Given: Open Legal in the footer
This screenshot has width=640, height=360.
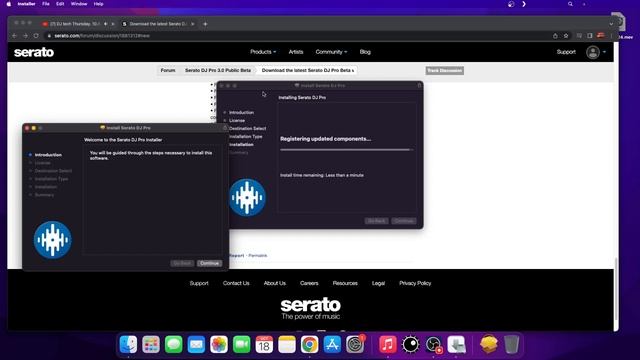Looking at the screenshot, I should point(378,283).
